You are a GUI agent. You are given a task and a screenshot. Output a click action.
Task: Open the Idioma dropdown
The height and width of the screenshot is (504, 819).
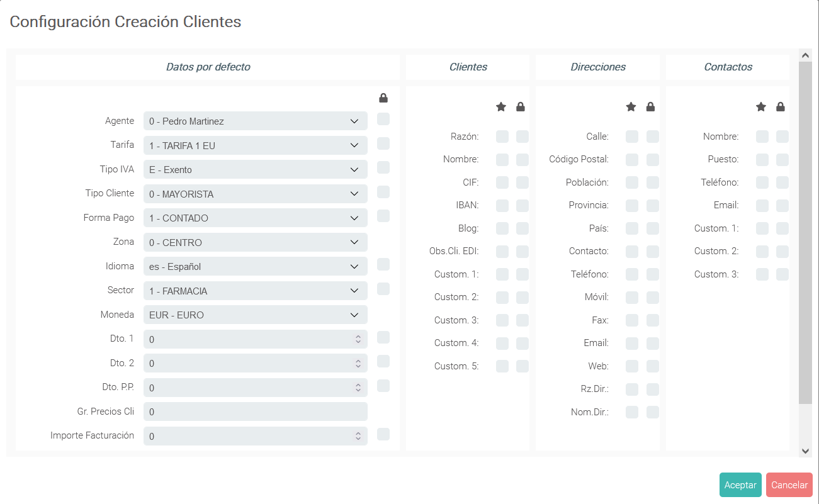256,266
